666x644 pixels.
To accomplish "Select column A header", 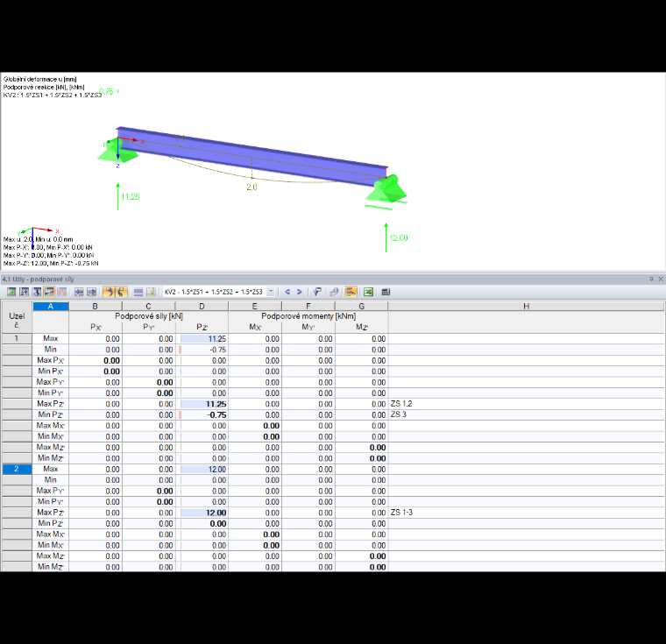I will (x=51, y=307).
